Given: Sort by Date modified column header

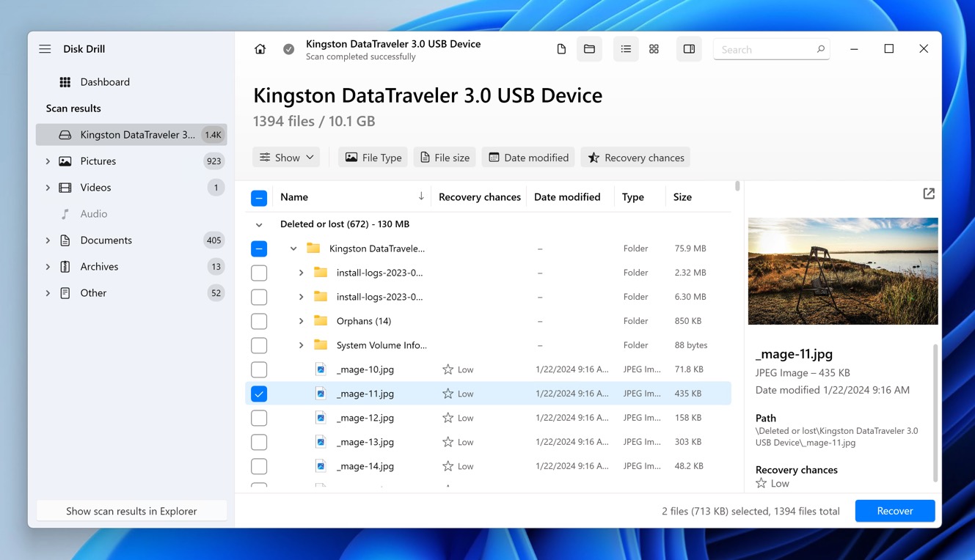Looking at the screenshot, I should coord(567,196).
